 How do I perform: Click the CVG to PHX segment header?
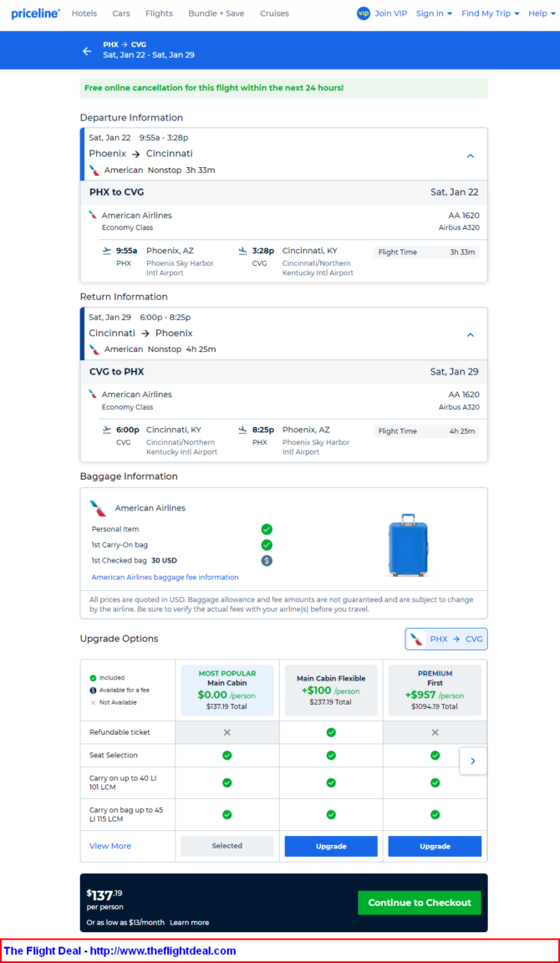(x=283, y=371)
